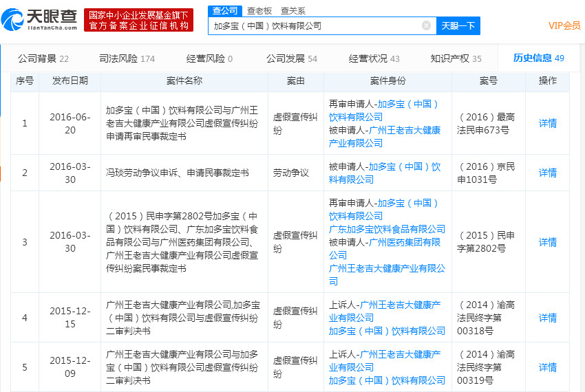
Task: Click 广东加多宝饮料食品有限公司 link
Action: pos(387,229)
